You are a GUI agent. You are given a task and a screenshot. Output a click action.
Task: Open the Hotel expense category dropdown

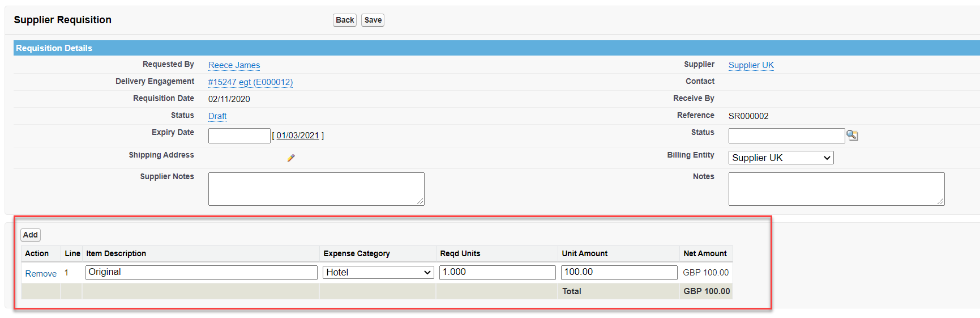click(378, 273)
